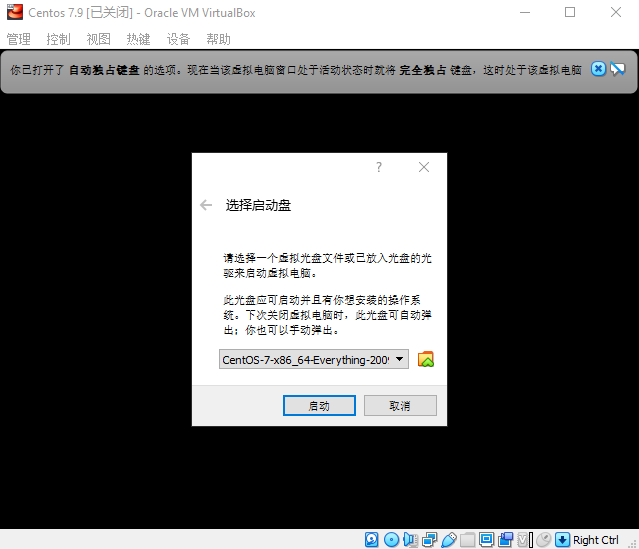Click the network adapter status icon

point(429,540)
